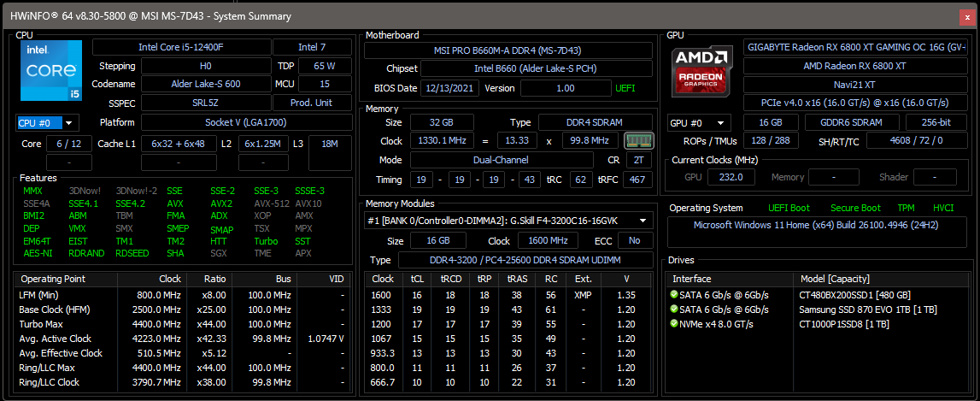This screenshot has height=401, width=980.
Task: Click the Navi21 XT codename field
Action: (x=855, y=84)
